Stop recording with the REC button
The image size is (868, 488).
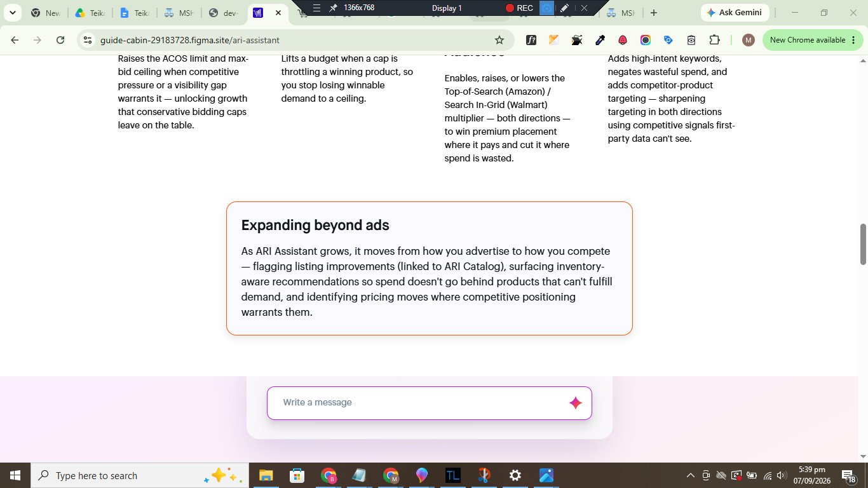point(519,8)
